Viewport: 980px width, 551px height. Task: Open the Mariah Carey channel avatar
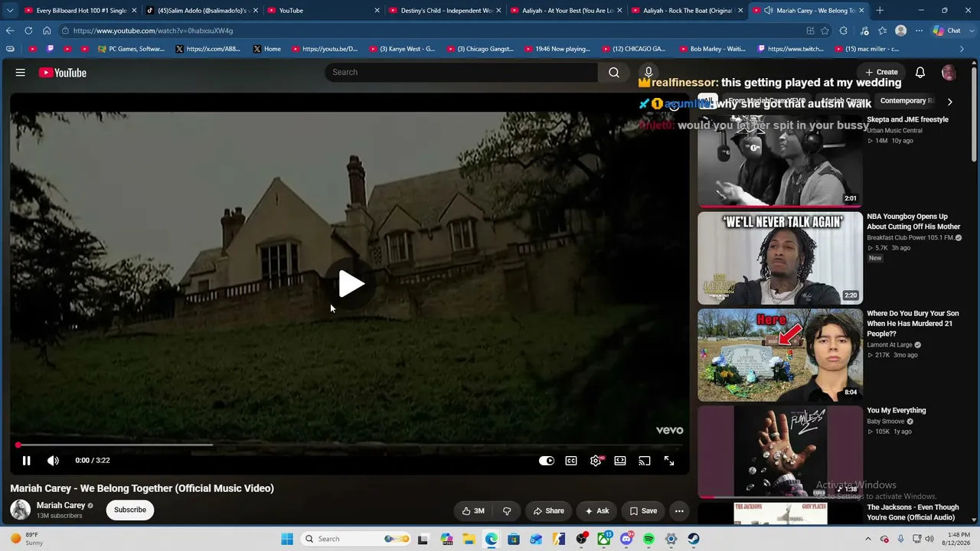(21, 510)
